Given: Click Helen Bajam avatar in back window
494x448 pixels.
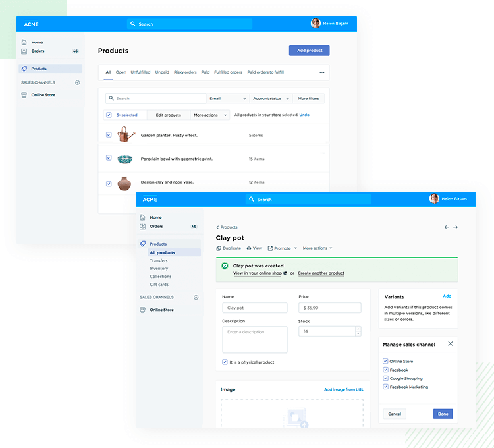Looking at the screenshot, I should tap(316, 23).
